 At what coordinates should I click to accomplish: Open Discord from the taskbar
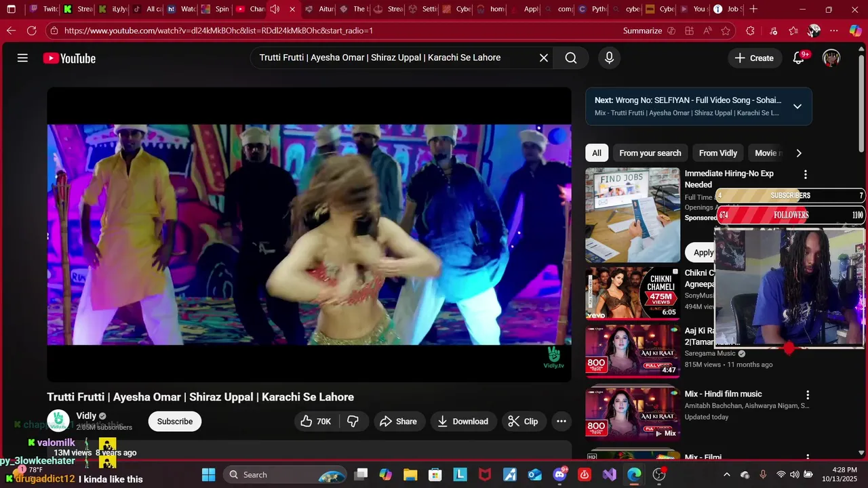[x=560, y=474]
